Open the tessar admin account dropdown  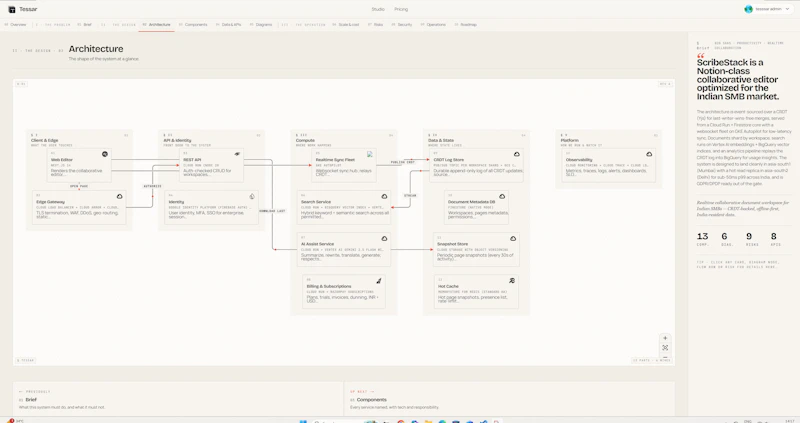click(x=767, y=9)
